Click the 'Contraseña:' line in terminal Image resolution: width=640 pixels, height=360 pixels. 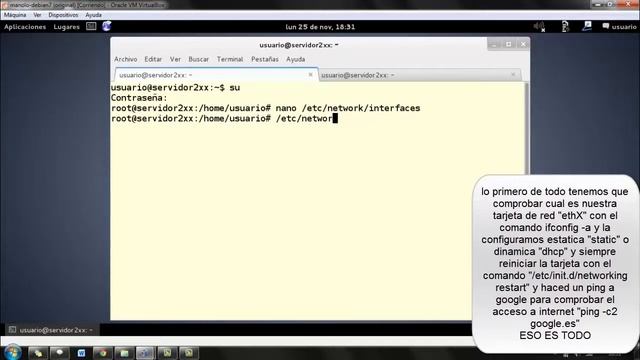coord(139,98)
